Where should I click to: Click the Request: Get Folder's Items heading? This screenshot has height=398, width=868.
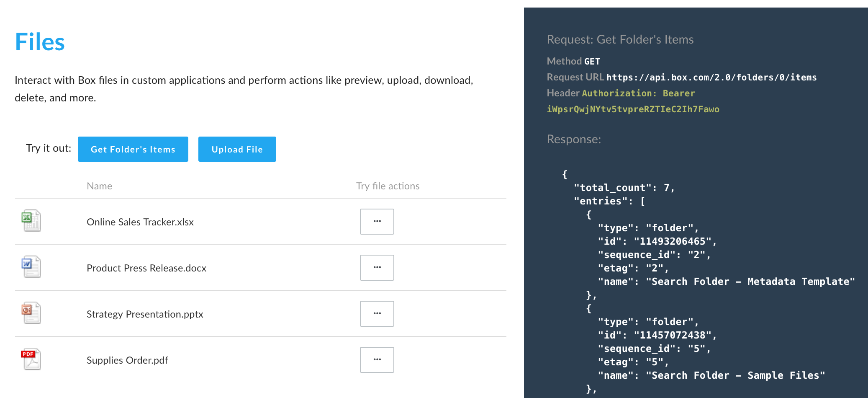(620, 39)
